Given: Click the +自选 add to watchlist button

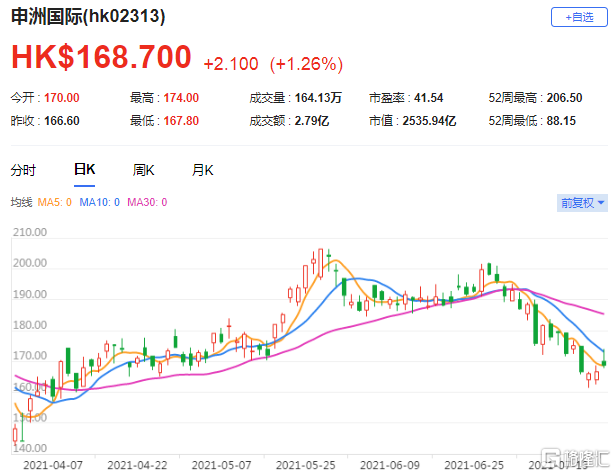Looking at the screenshot, I should pos(579,17).
